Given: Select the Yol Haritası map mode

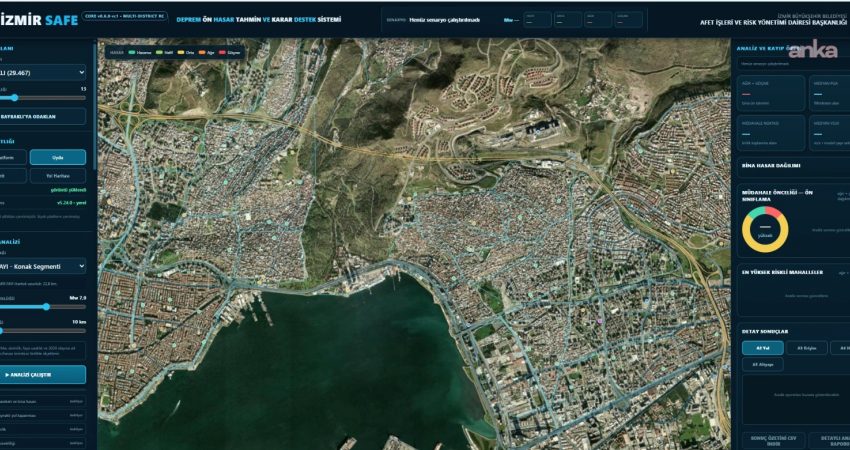Looking at the screenshot, I should [x=58, y=176].
